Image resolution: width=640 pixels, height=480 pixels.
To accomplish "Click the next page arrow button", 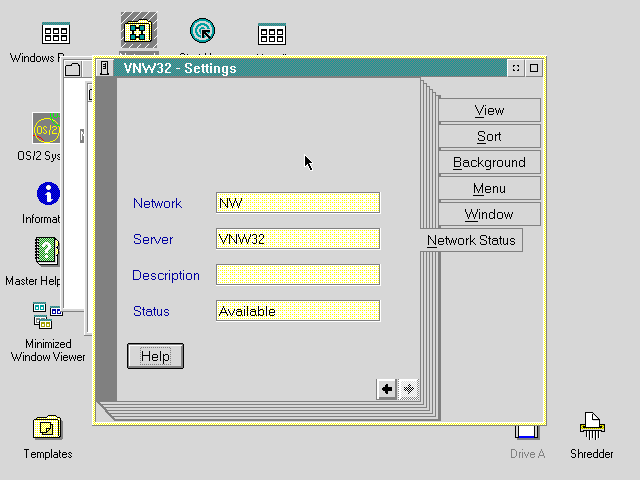I will click(x=409, y=389).
